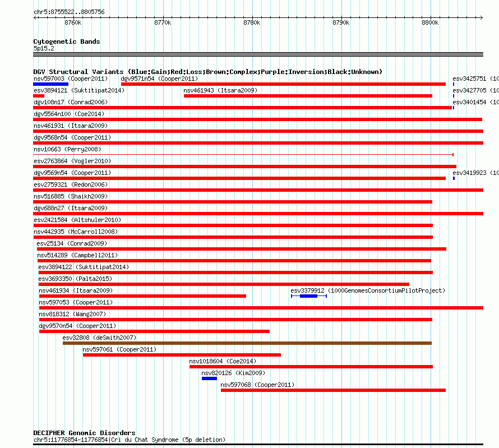The width and height of the screenshot is (499, 448).
Task: Open the nsv461943 (Itsara2009) variant label
Action: 220,90
